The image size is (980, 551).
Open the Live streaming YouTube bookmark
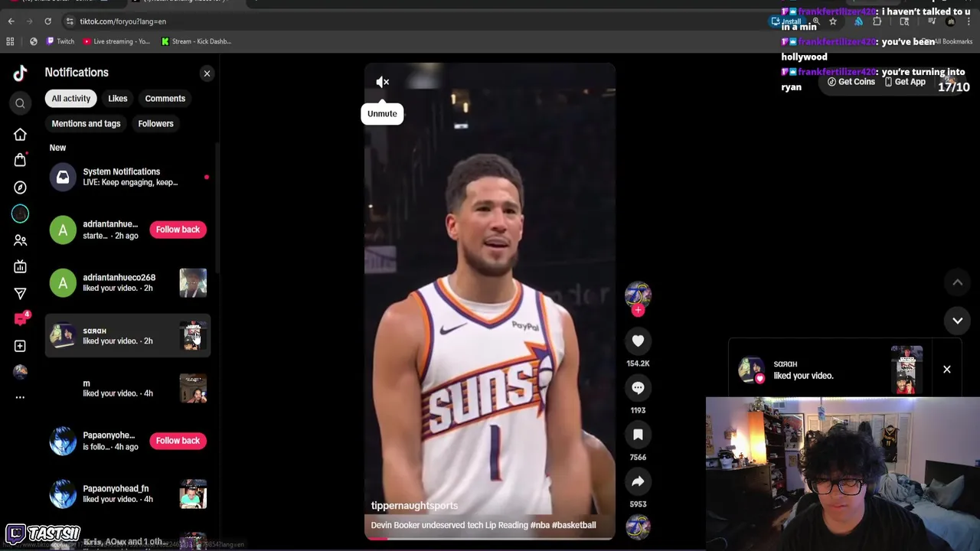click(116, 41)
